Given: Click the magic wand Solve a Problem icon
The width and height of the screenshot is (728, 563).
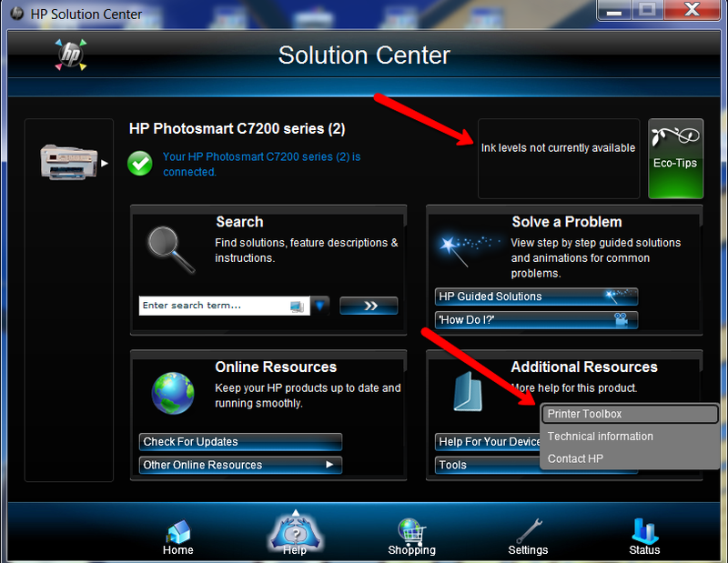Looking at the screenshot, I should (x=467, y=249).
